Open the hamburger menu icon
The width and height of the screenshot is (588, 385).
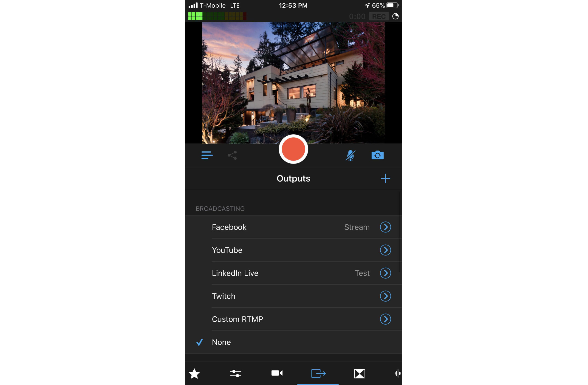click(207, 155)
